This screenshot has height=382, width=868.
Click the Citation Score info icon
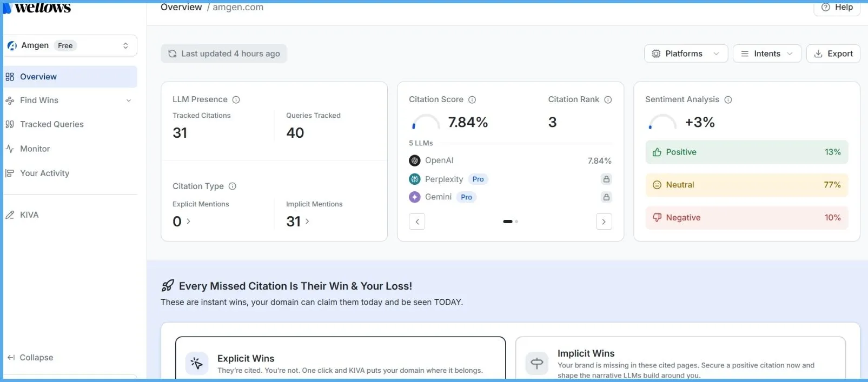[472, 99]
